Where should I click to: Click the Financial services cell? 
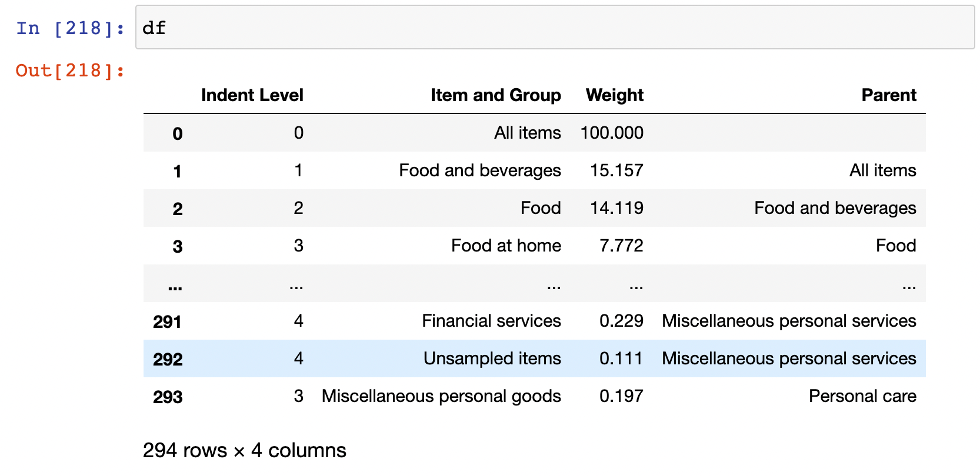click(491, 321)
